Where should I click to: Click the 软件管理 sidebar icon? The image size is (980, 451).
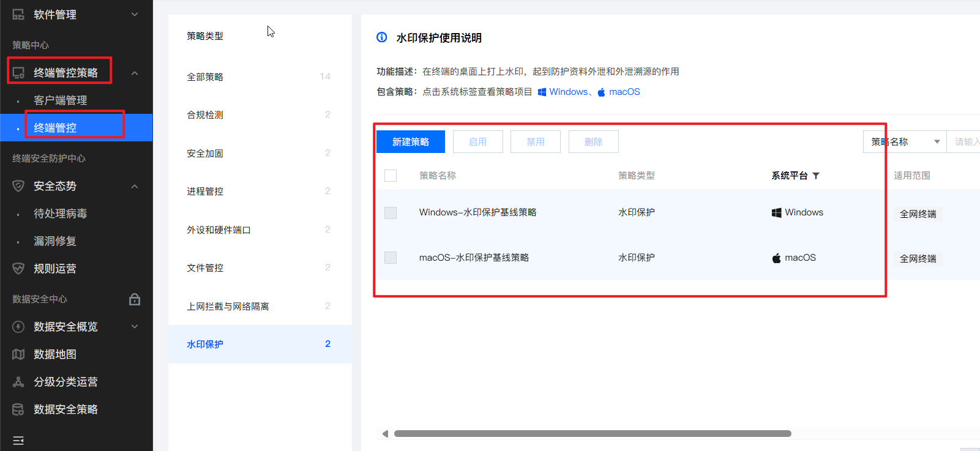pos(18,15)
